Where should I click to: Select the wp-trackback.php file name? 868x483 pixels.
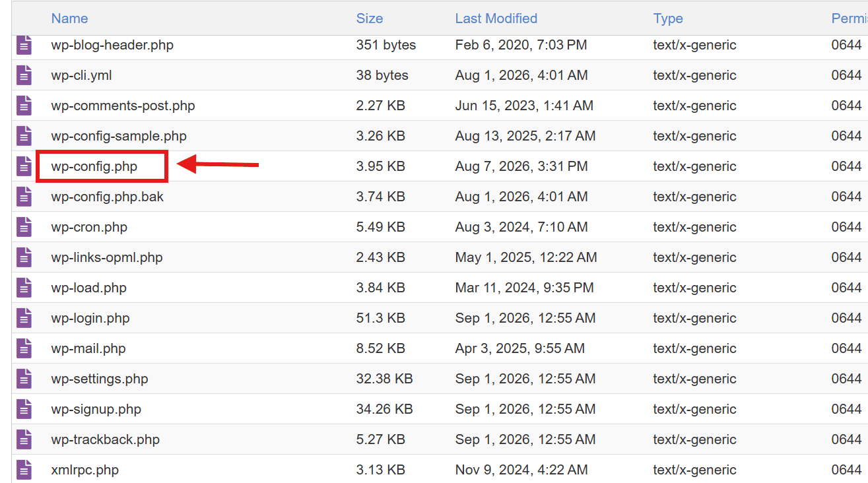[106, 439]
